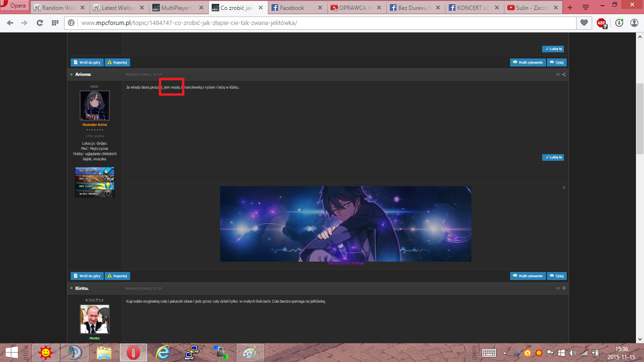
Task: Click the page's vertical scrollbar thumb
Action: pyautogui.click(x=640, y=119)
